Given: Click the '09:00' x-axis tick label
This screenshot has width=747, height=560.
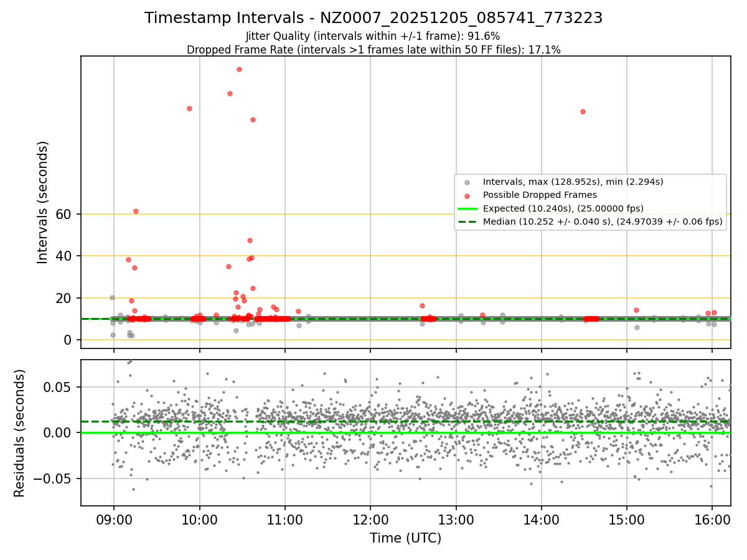Looking at the screenshot, I should [x=113, y=520].
